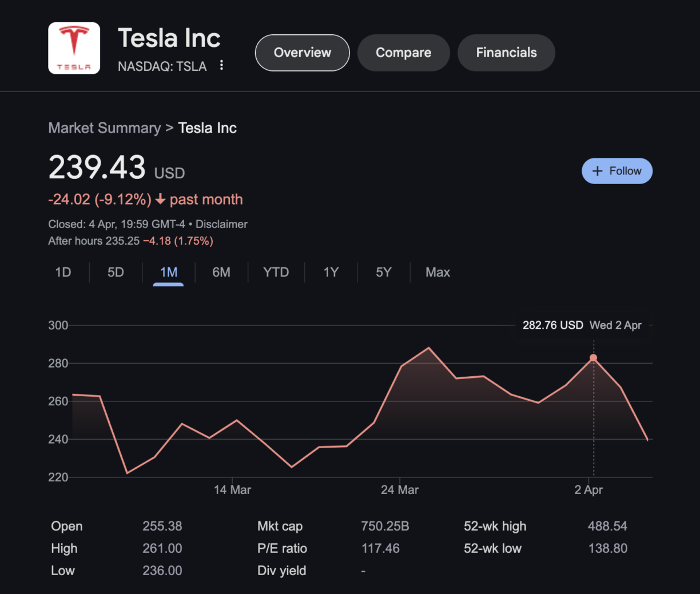Click the red downward arrow next to past month
Image resolution: width=700 pixels, height=594 pixels.
(x=160, y=200)
